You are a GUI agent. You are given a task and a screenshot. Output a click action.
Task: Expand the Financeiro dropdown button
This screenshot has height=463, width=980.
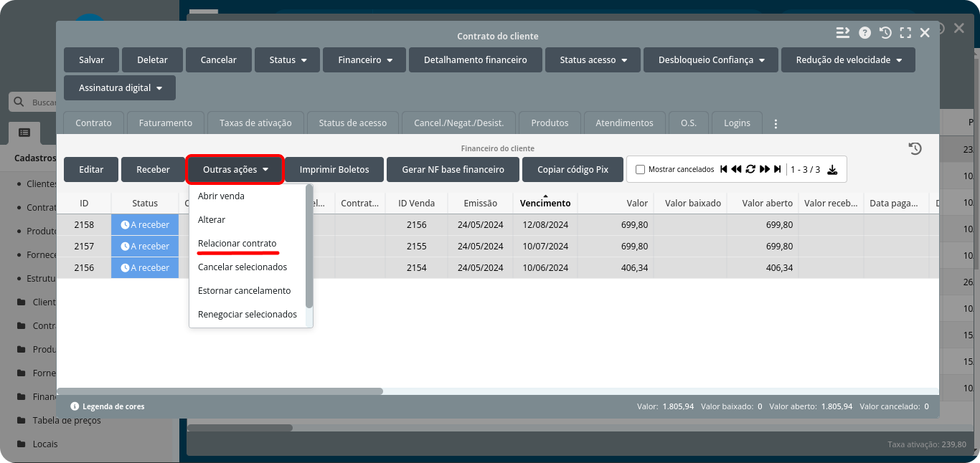[364, 60]
